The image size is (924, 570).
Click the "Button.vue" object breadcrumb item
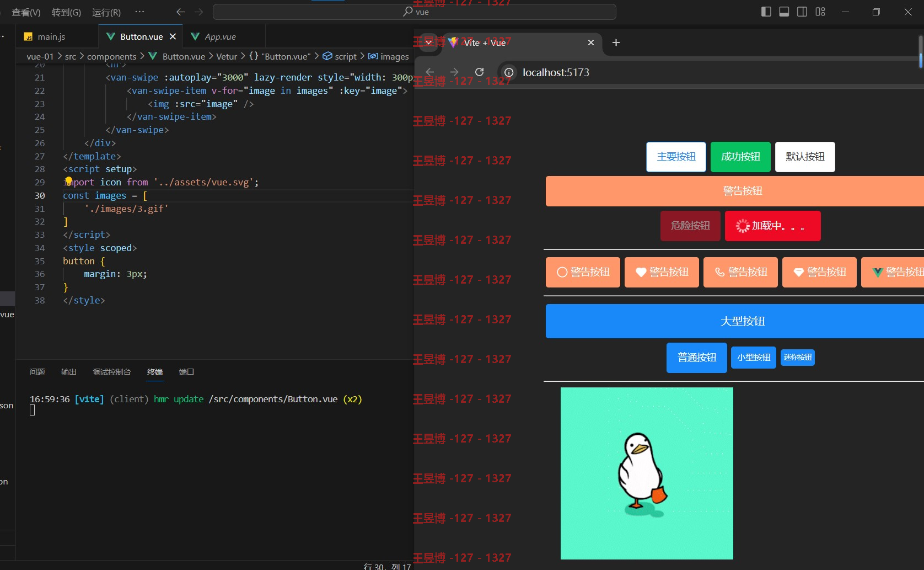[280, 56]
